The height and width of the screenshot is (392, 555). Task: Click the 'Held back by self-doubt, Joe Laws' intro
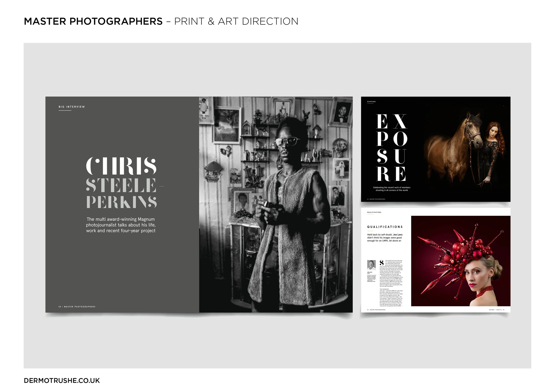click(x=385, y=237)
